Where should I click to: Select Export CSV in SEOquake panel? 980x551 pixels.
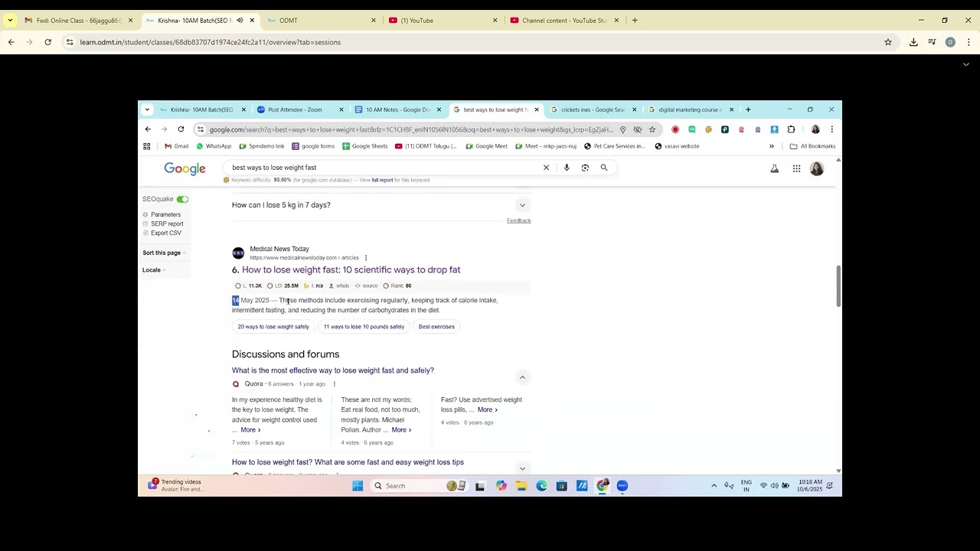166,233
